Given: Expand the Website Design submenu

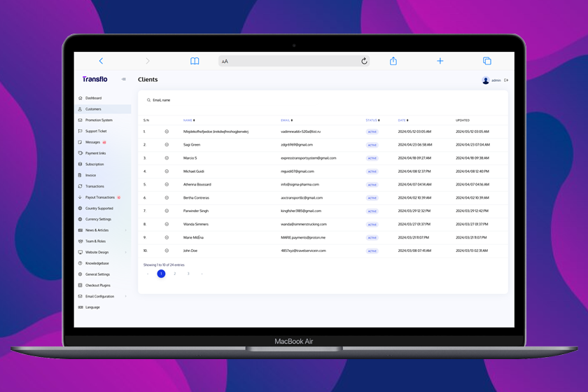Looking at the screenshot, I should coord(126,252).
